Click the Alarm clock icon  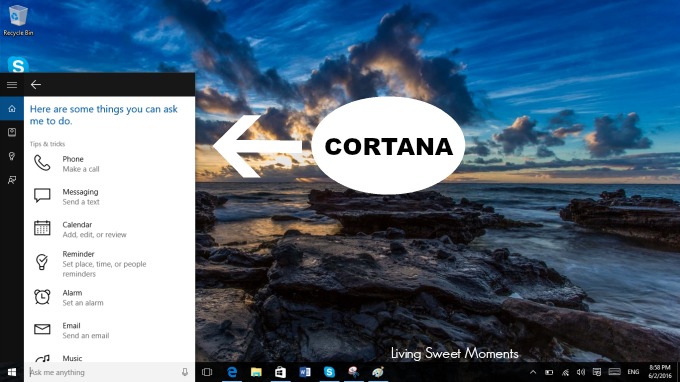42,297
